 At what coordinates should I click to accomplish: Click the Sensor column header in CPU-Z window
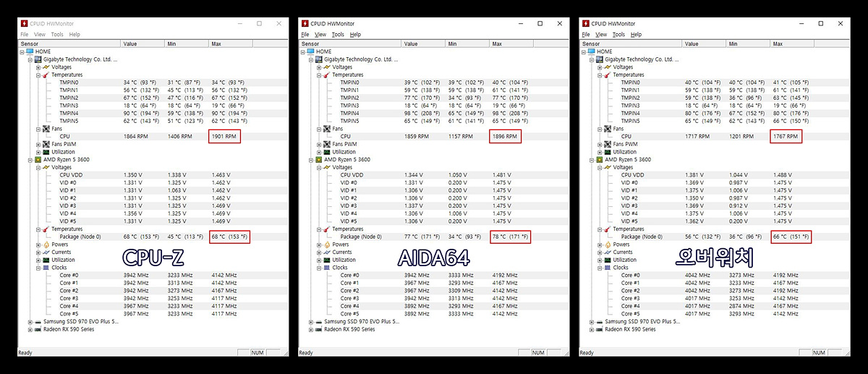(x=70, y=43)
